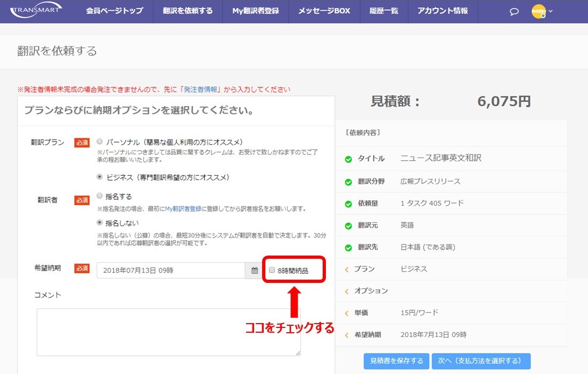
Task: Go to 会員ページトップ in the navigation bar
Action: click(114, 10)
